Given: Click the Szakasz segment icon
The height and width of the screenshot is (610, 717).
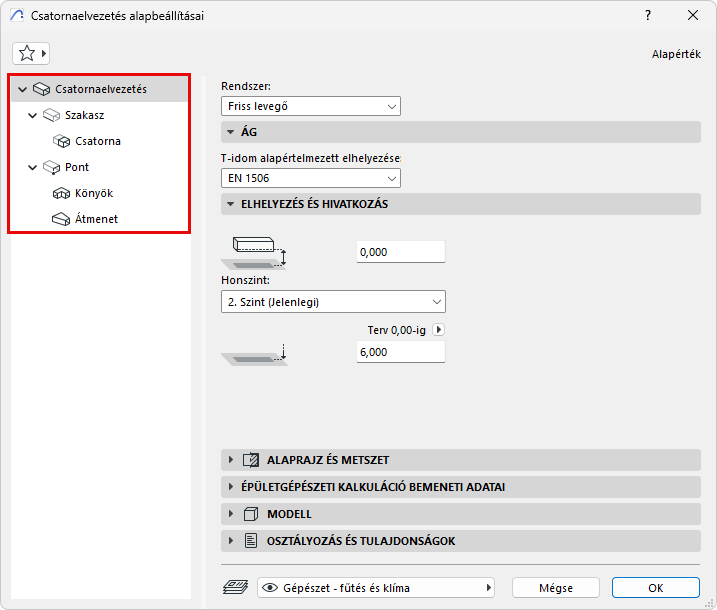Looking at the screenshot, I should click(52, 115).
